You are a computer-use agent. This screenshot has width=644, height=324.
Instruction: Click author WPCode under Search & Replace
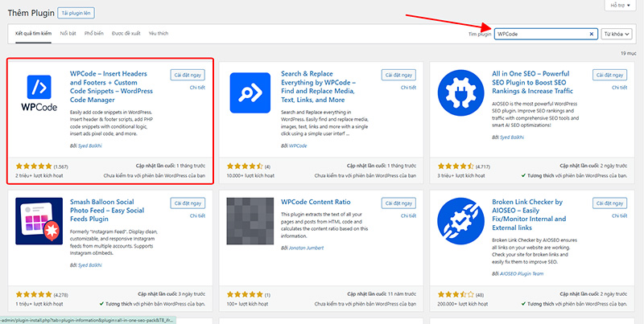coord(298,146)
